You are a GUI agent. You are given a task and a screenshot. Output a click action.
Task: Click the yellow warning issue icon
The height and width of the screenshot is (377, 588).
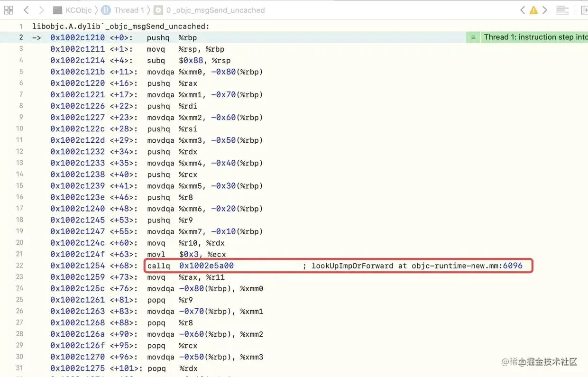(533, 10)
